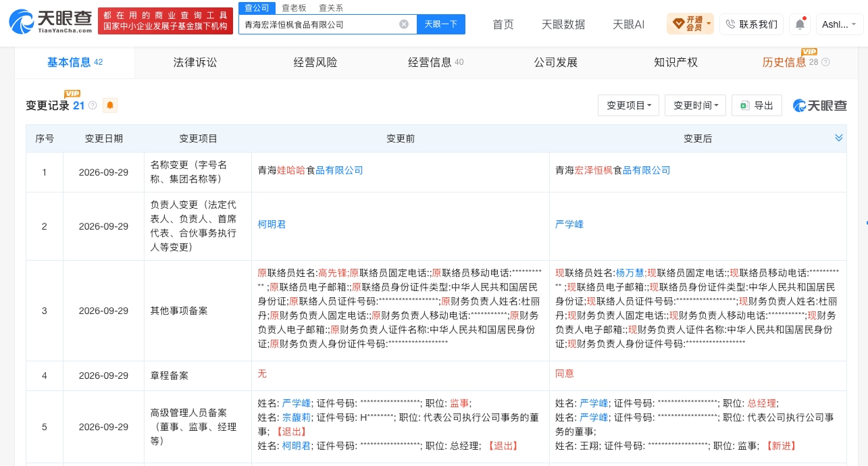The width and height of the screenshot is (868, 466).
Task: Open the 历史信息 tab
Action: tap(784, 62)
